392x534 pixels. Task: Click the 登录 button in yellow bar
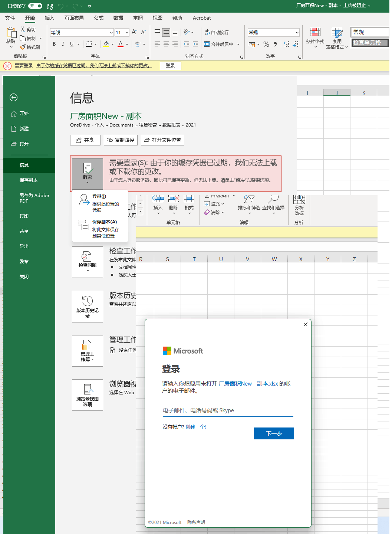[170, 66]
